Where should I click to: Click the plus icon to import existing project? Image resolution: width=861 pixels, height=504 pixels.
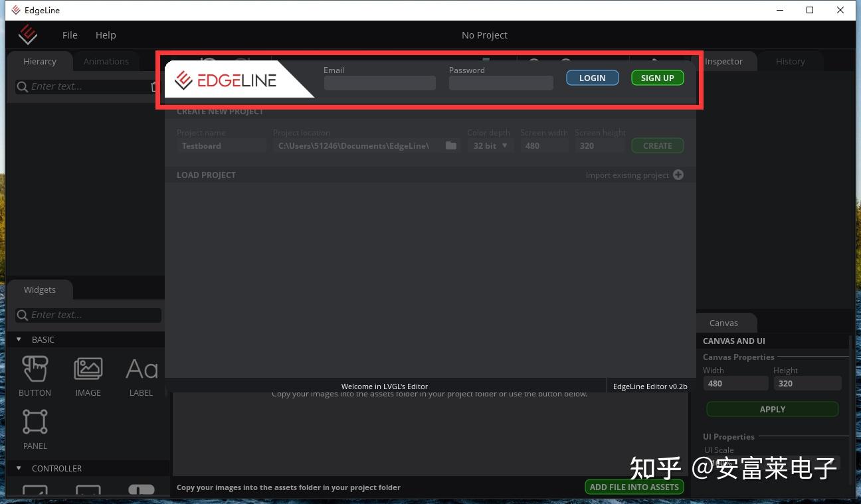coord(678,175)
